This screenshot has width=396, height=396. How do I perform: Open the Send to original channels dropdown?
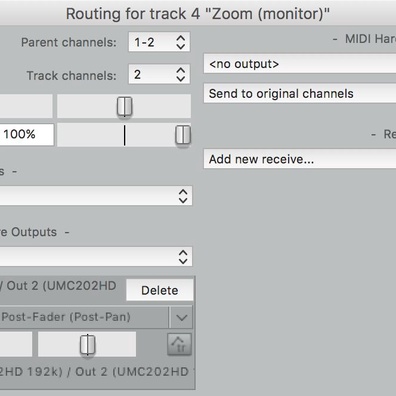point(300,94)
